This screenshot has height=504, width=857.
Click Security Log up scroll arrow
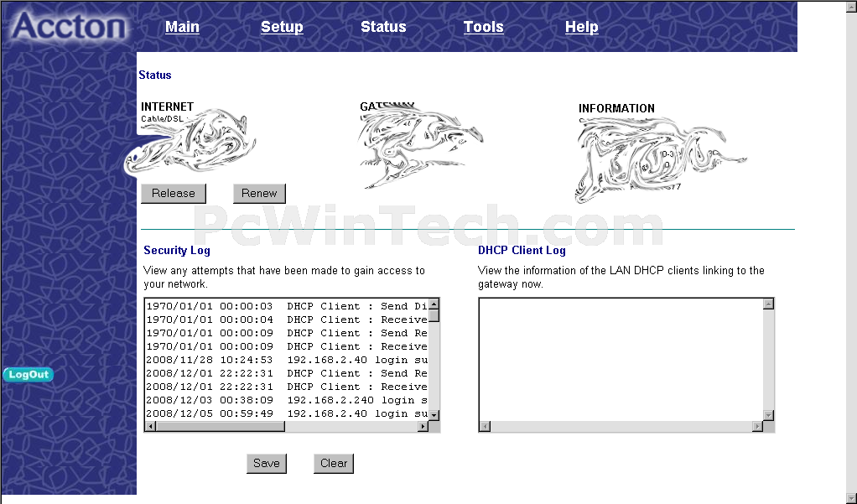click(x=434, y=304)
